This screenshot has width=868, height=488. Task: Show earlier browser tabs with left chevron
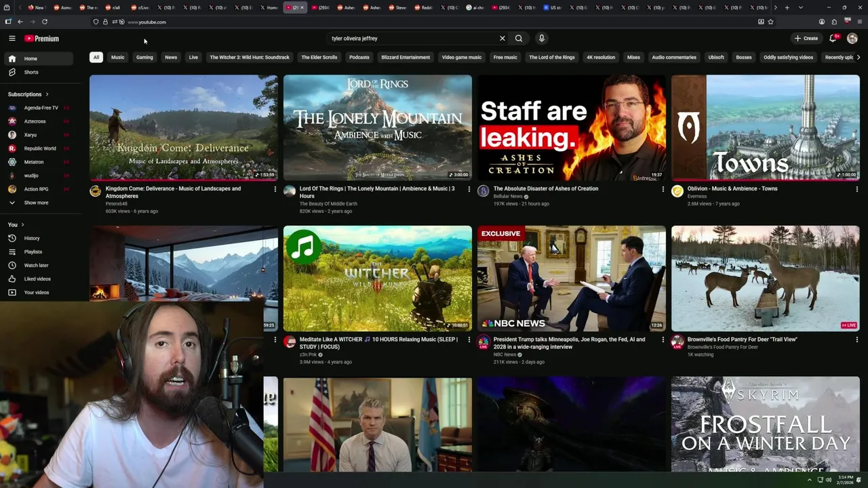[20, 7]
